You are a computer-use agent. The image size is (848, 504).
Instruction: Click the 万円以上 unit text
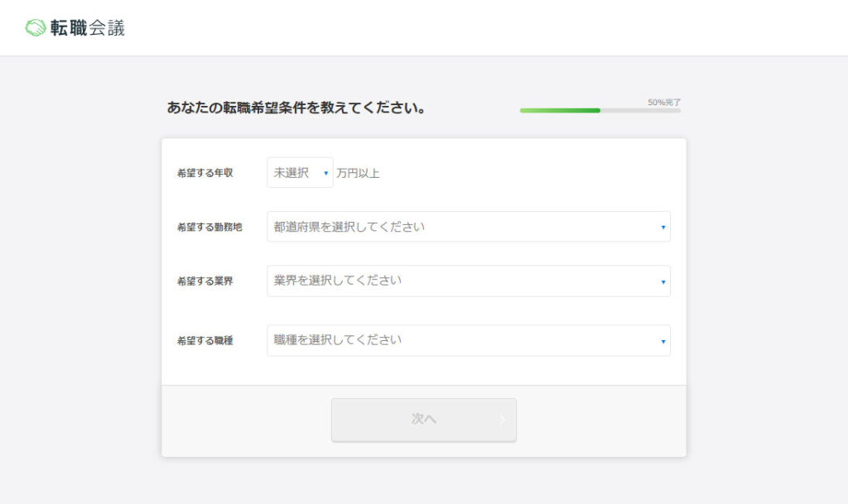[358, 174]
